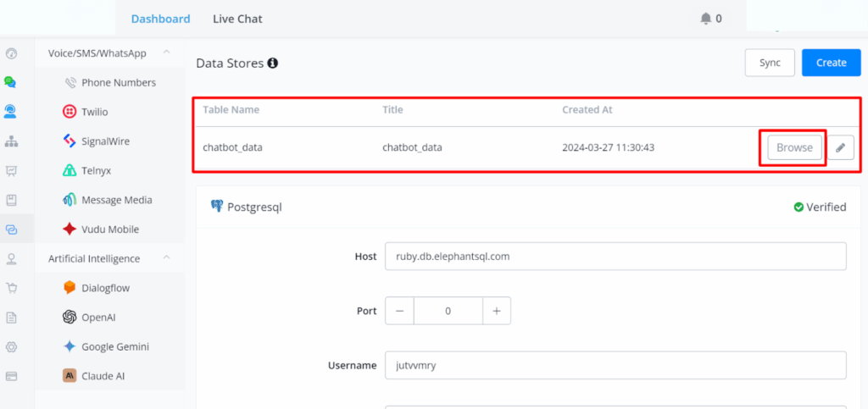The image size is (868, 409).
Task: Click into the Host input field
Action: coord(615,256)
